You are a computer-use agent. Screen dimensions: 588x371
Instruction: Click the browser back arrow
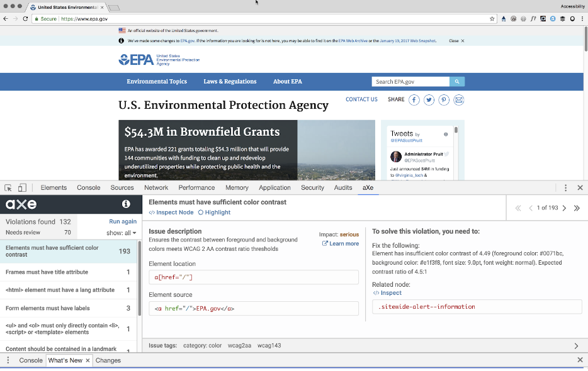tap(6, 18)
